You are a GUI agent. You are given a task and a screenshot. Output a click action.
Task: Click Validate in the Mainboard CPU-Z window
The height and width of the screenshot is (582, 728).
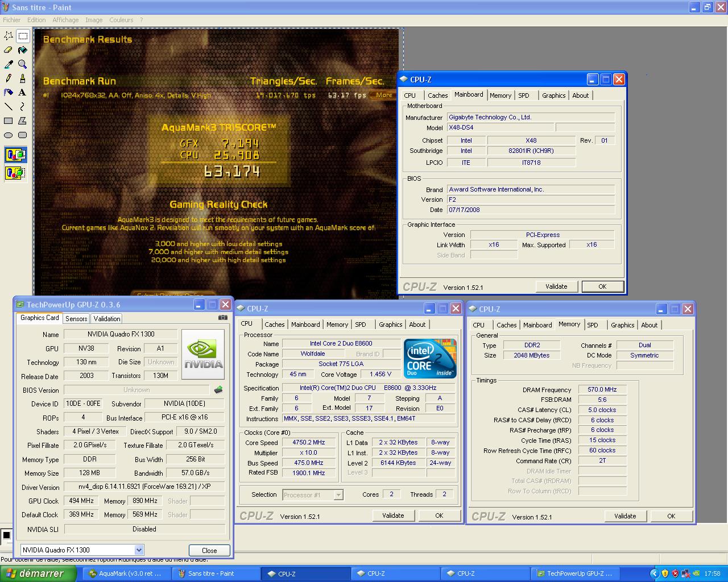pyautogui.click(x=556, y=286)
